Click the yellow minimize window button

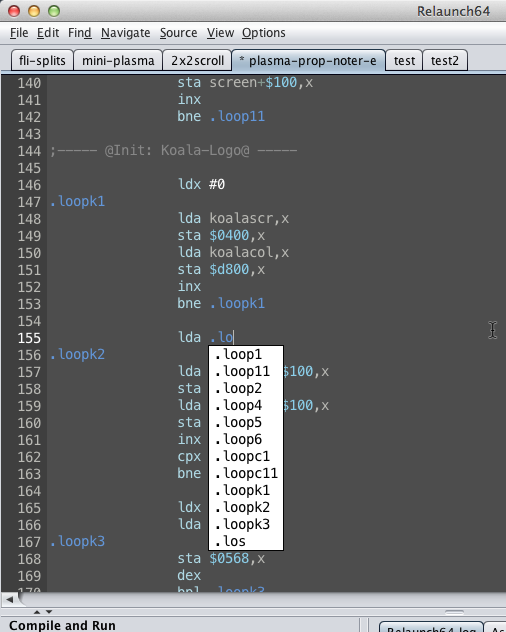pos(34,11)
